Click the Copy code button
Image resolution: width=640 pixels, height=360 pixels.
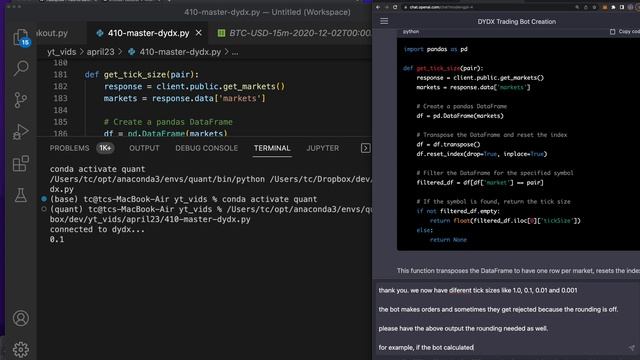click(624, 31)
